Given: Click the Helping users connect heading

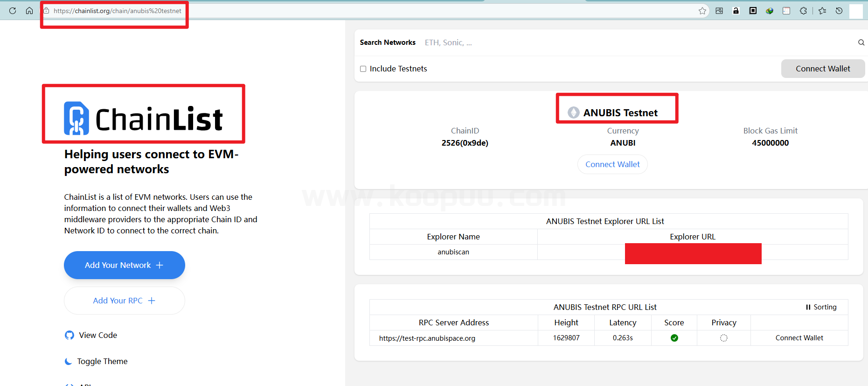Looking at the screenshot, I should [x=152, y=161].
